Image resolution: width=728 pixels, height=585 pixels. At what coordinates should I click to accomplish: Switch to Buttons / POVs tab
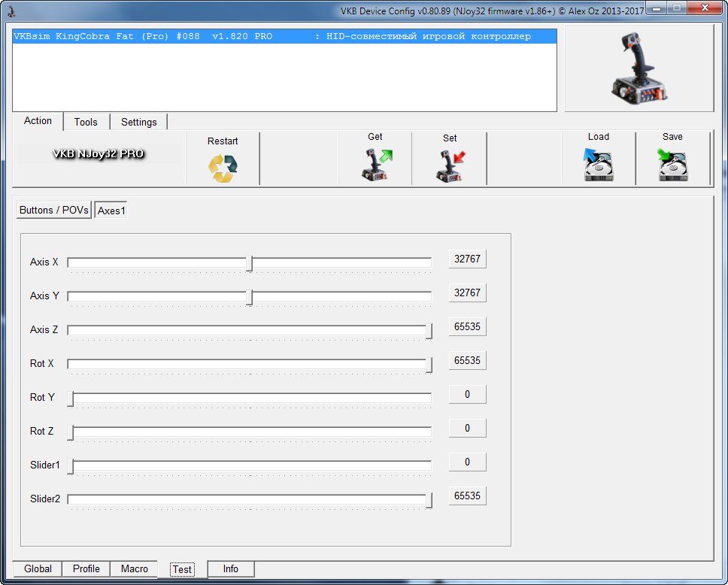54,210
